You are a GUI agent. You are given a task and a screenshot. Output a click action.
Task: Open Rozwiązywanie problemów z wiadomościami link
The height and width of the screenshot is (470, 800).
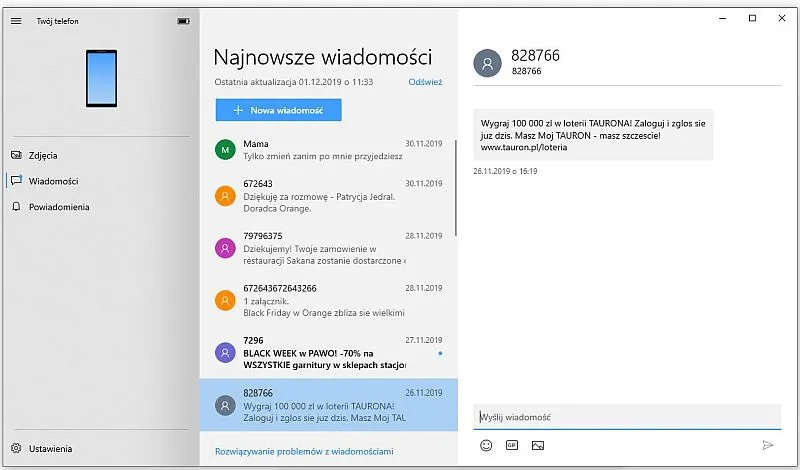click(x=304, y=452)
